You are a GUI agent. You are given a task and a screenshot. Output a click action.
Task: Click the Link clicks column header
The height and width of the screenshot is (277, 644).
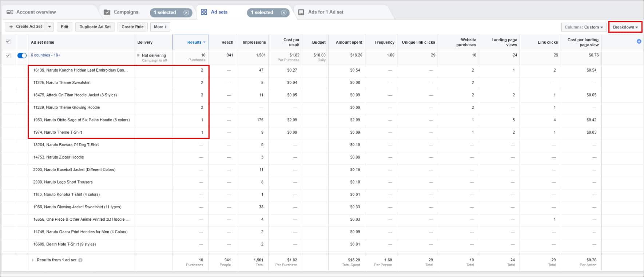tap(540, 42)
